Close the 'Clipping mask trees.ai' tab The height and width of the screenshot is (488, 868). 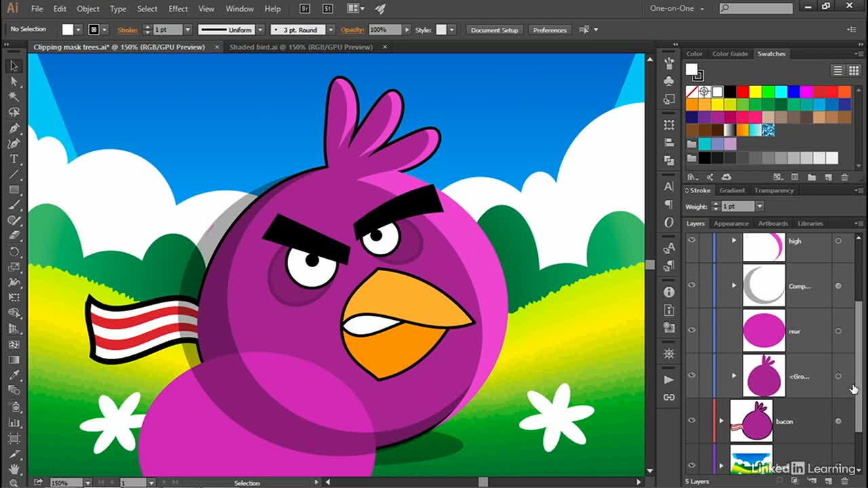217,47
